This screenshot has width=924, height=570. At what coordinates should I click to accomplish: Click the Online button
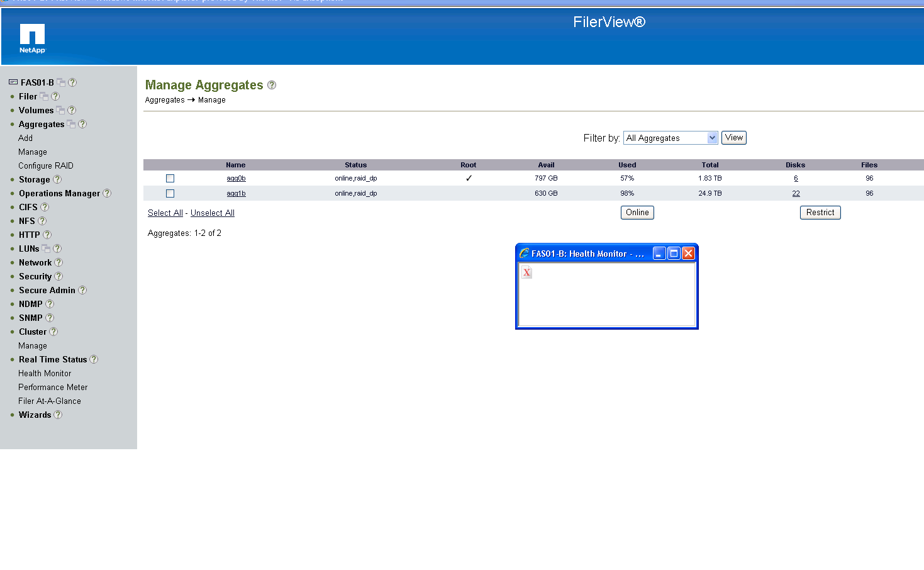pos(637,213)
